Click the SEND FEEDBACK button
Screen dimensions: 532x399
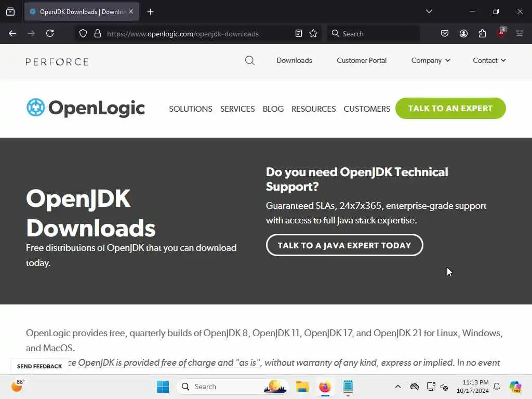click(x=39, y=366)
